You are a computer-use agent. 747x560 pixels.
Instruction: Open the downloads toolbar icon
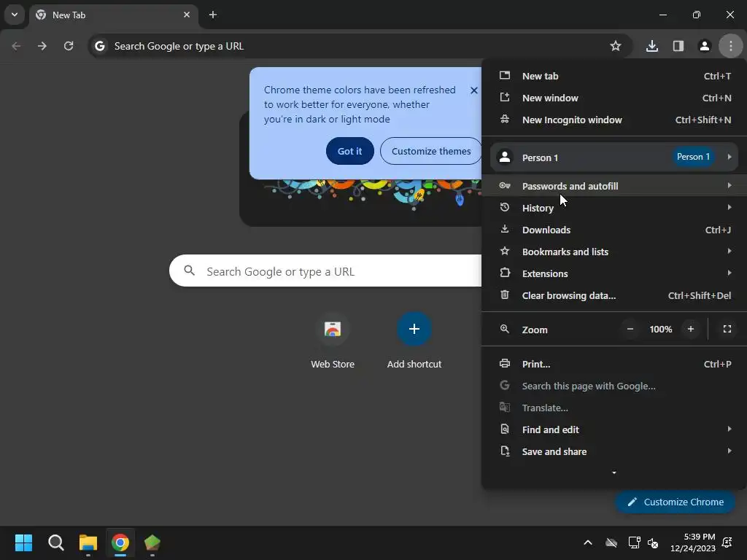651,46
